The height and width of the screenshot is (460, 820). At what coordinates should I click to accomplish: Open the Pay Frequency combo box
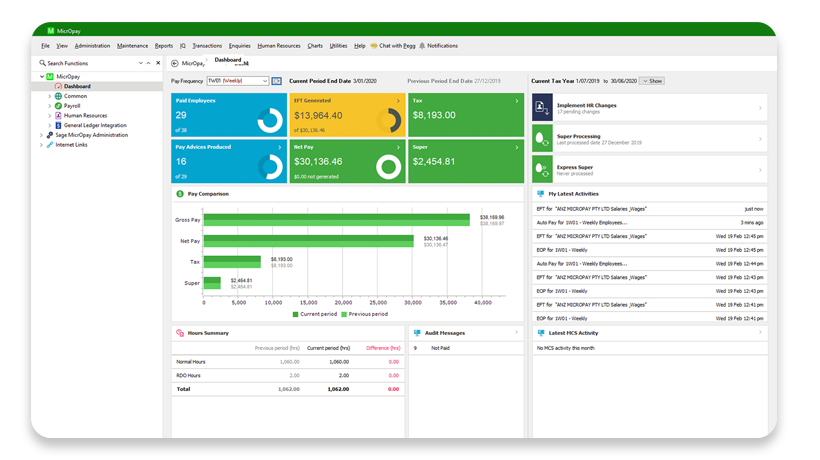[238, 81]
